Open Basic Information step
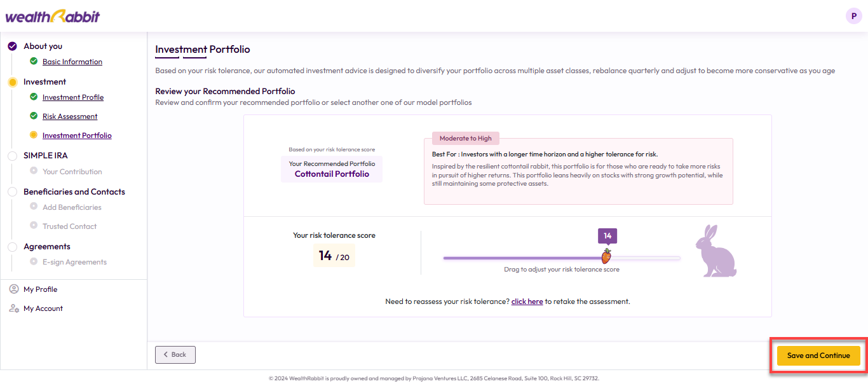 click(x=72, y=62)
